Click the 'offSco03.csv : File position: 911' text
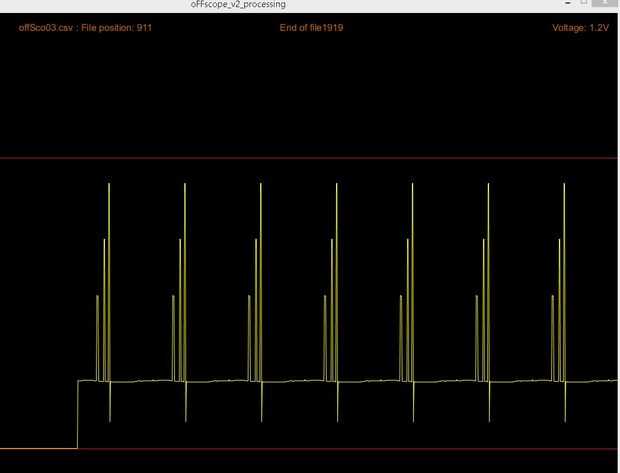The image size is (620, 473). click(x=85, y=28)
